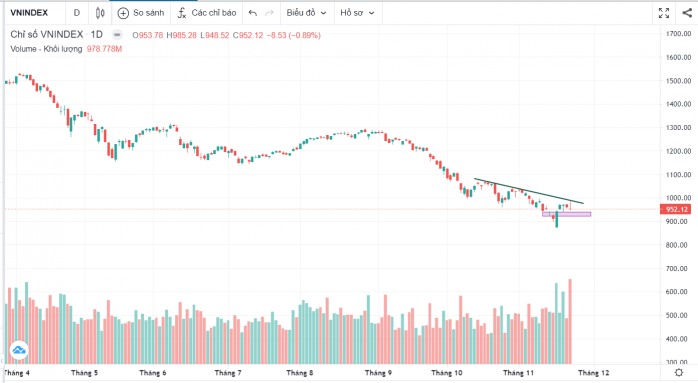Click the 952.12 current price label
The image size is (698, 383).
coord(675,209)
